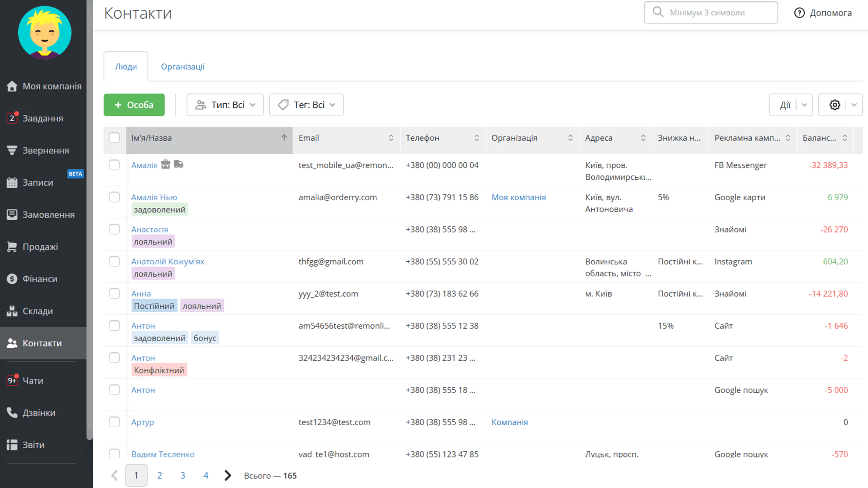Check the box for Амалія row
This screenshot has height=488, width=868.
pos(114,165)
